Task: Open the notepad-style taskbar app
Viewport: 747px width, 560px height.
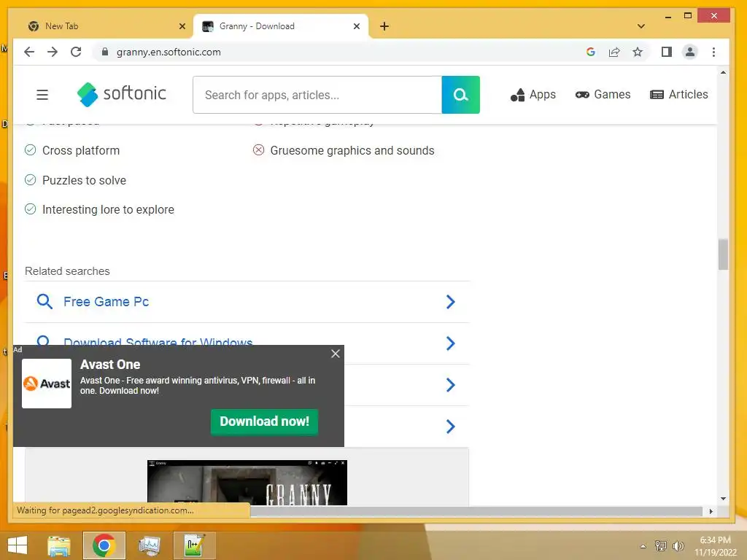Action: tap(194, 545)
